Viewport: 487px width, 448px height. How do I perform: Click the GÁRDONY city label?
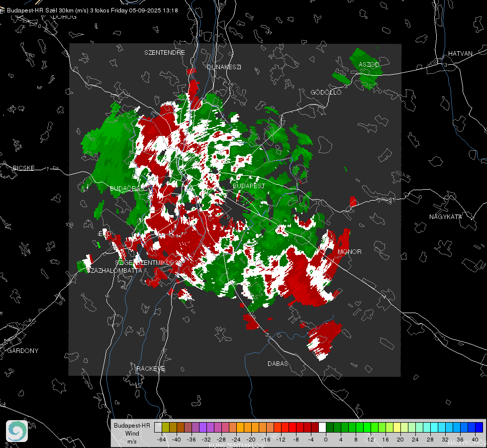click(23, 351)
